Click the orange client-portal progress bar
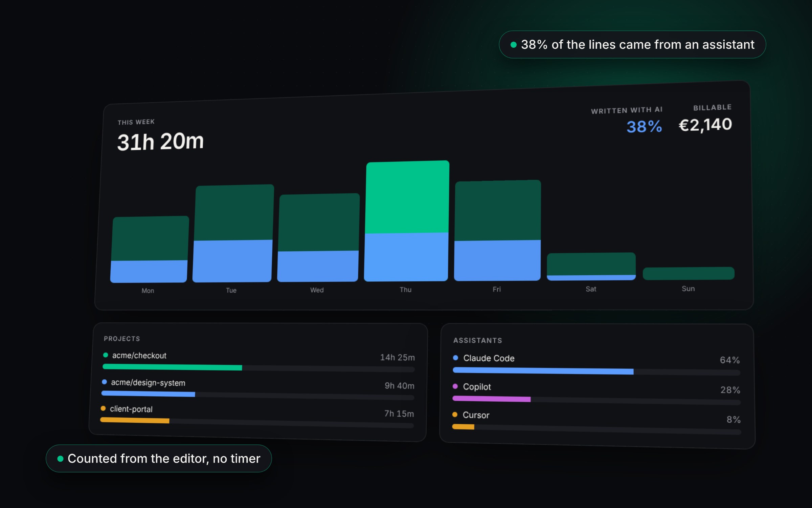The height and width of the screenshot is (508, 812). click(x=135, y=420)
